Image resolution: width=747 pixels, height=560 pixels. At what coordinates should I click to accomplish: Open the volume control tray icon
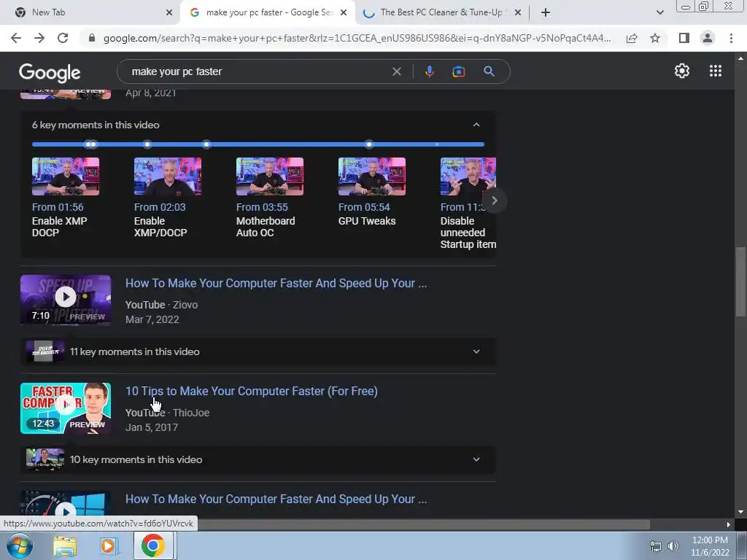point(673,546)
